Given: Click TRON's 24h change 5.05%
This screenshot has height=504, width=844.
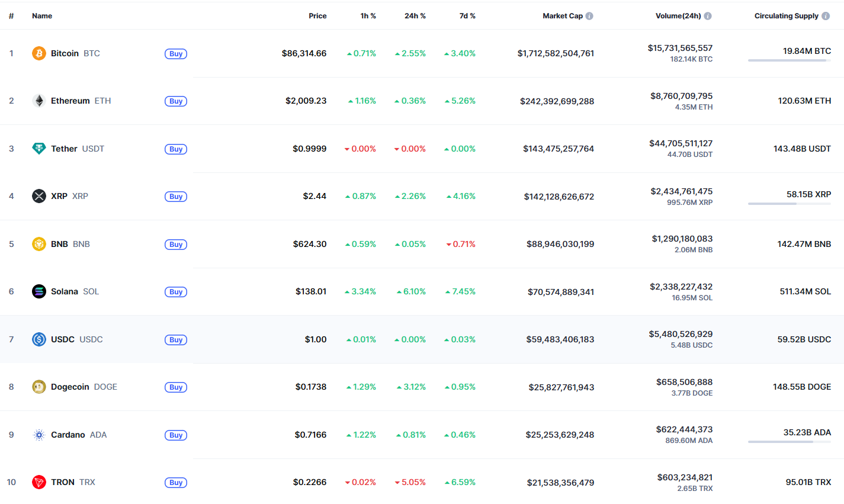Looking at the screenshot, I should point(410,482).
